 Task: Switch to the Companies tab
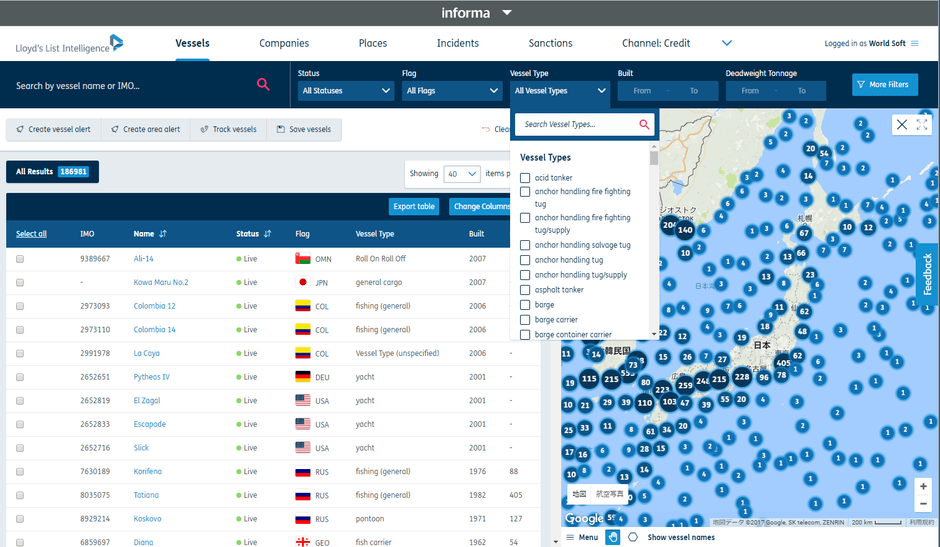(x=284, y=43)
